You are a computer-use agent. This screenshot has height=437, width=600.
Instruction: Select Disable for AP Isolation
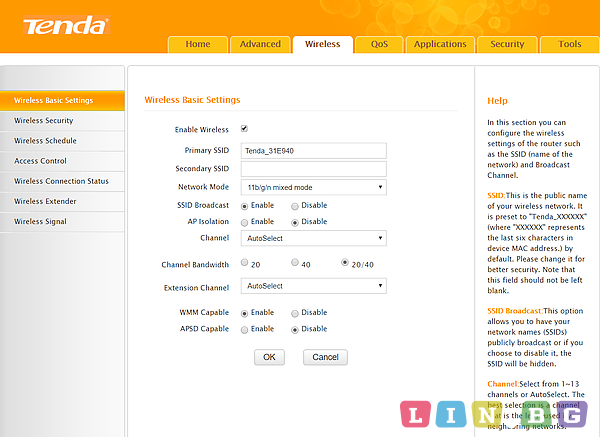[295, 223]
